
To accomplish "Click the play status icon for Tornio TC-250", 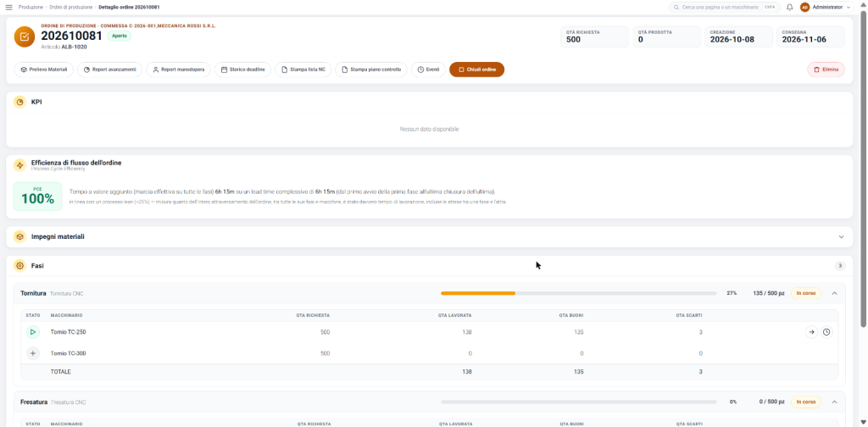I will tap(33, 332).
